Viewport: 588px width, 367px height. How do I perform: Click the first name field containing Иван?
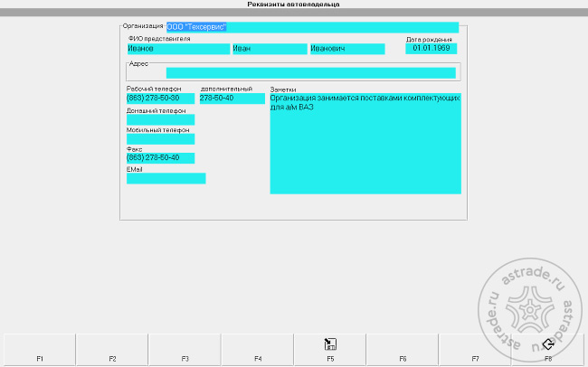tap(270, 49)
